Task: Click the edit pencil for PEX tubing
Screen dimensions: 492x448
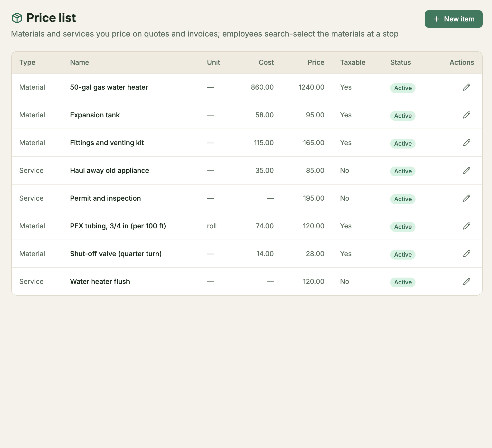Action: tap(466, 226)
